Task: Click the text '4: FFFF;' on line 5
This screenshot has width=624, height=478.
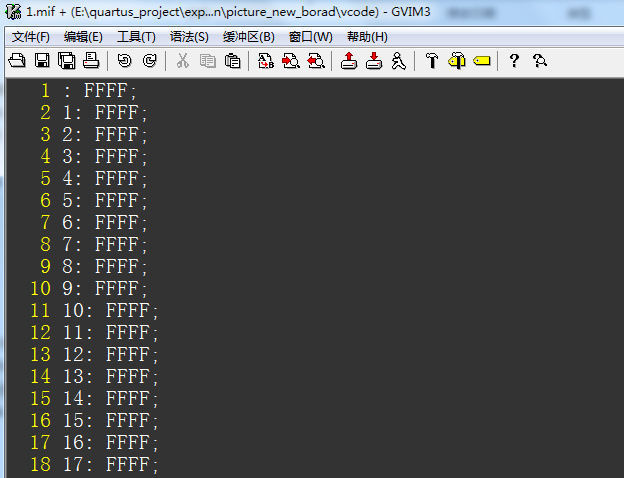Action: pyautogui.click(x=105, y=178)
